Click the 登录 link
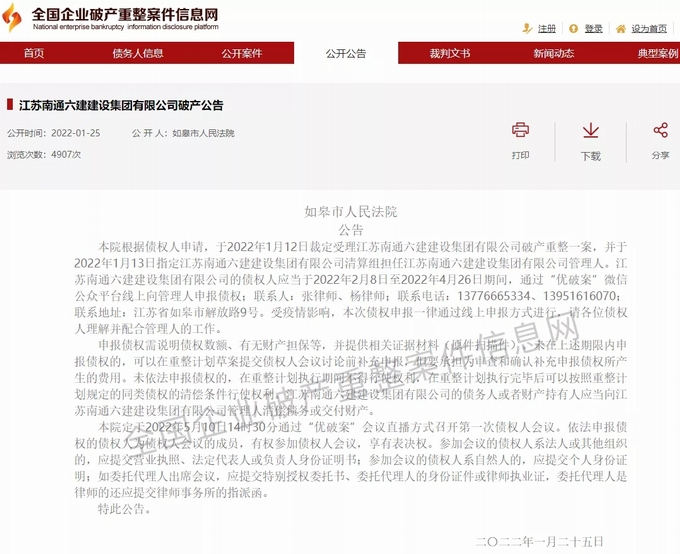This screenshot has width=680, height=554. tap(594, 29)
